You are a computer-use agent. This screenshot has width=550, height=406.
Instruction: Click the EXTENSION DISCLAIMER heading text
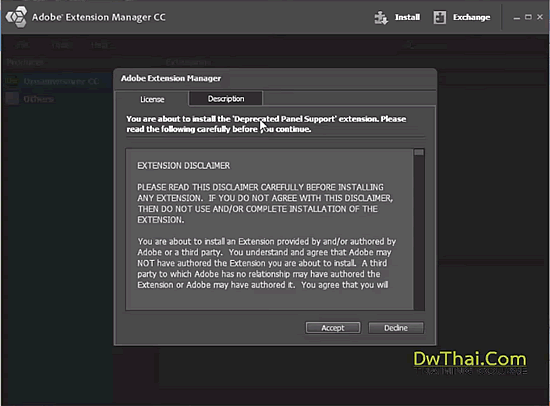click(183, 166)
